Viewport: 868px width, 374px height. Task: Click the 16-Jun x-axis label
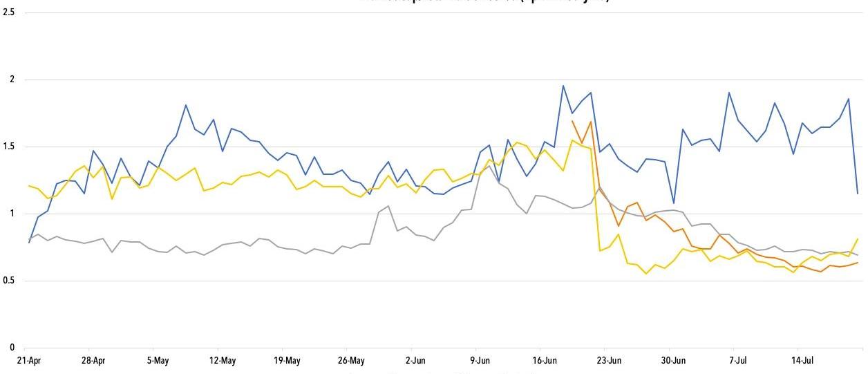tap(545, 360)
